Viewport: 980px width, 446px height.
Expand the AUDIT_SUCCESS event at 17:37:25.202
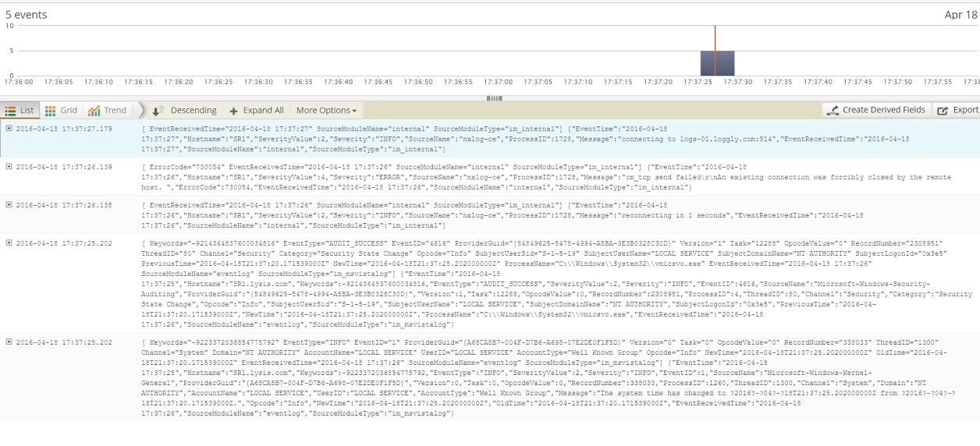(9, 243)
